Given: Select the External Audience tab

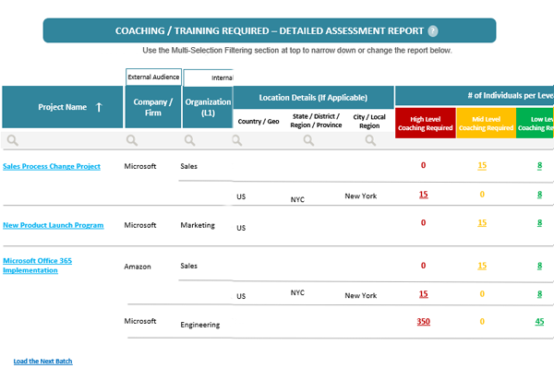Looking at the screenshot, I should pos(153,77).
